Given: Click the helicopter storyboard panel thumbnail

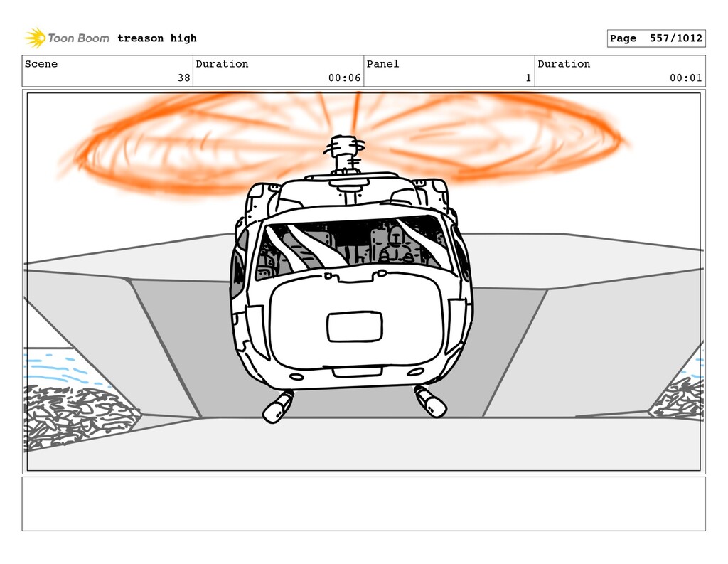Looking at the screenshot, I should (x=363, y=282).
